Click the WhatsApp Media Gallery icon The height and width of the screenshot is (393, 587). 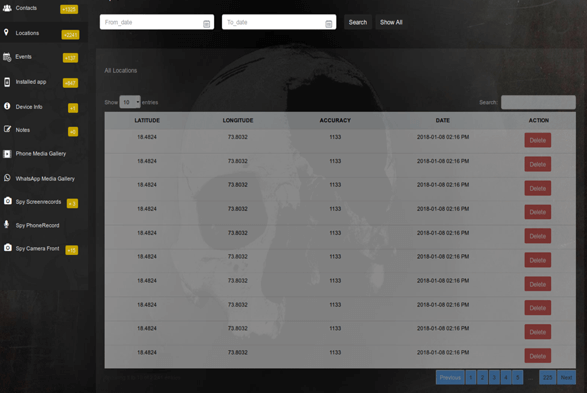7,178
